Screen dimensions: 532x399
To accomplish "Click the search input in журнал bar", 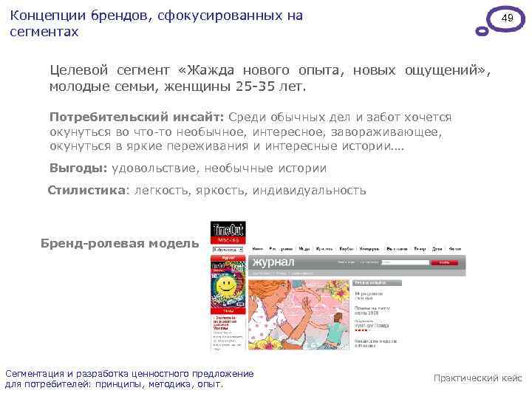I will point(405,262).
